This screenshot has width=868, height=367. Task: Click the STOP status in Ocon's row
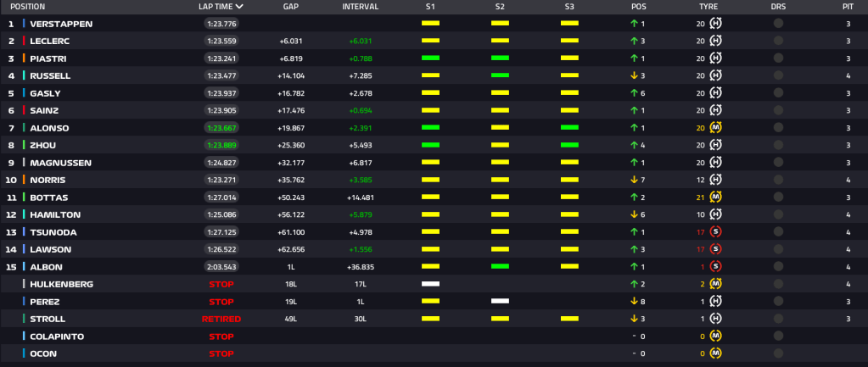tap(221, 353)
